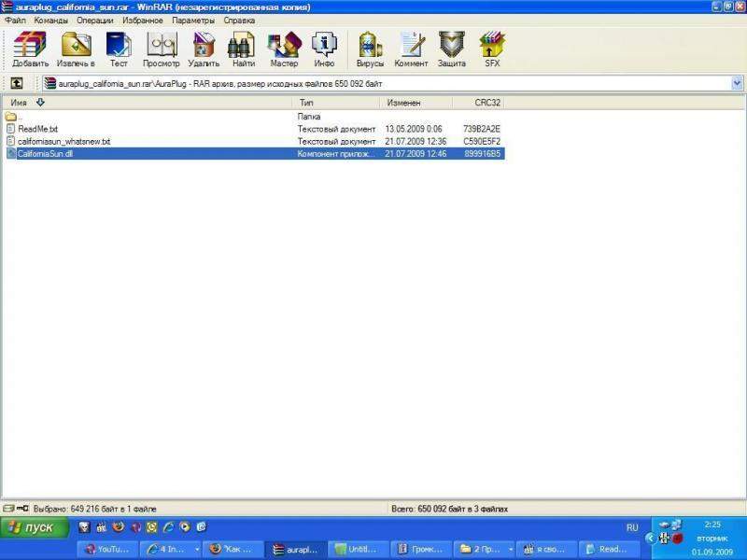Select californiasun_whatsnew.txt file
Image resolution: width=747 pixels, height=560 pixels.
(254, 142)
